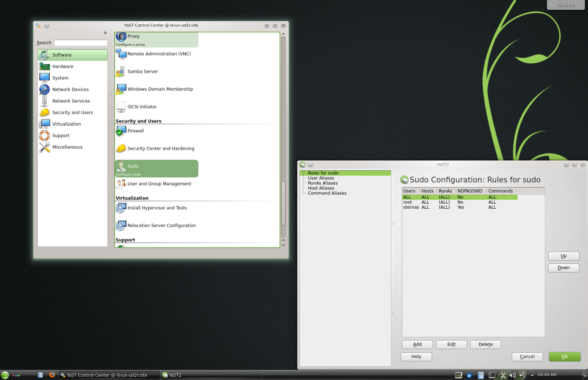Select the ALL users rule row
This screenshot has height=380, width=588.
460,197
